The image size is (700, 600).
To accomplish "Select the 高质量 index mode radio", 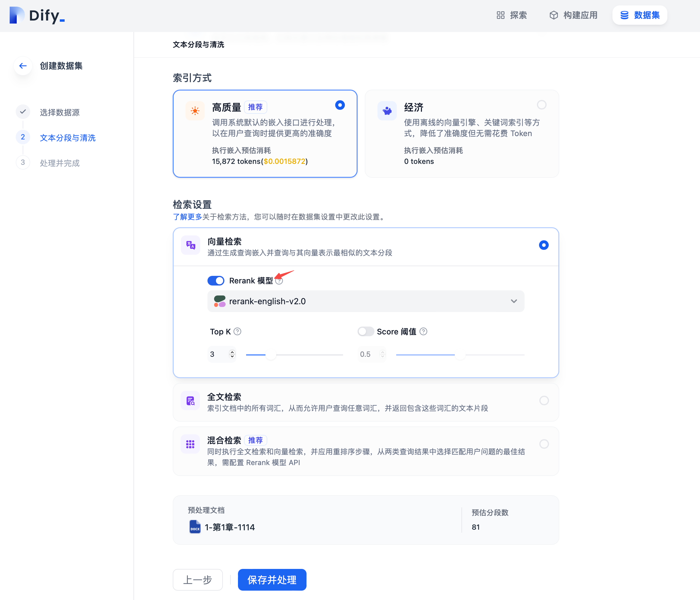I will coord(340,105).
